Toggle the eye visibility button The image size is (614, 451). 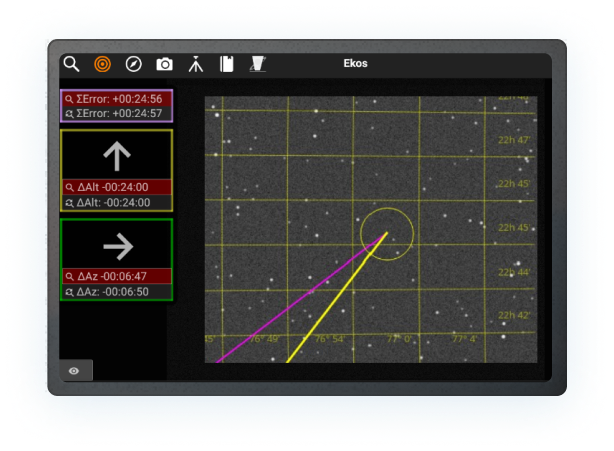click(76, 370)
